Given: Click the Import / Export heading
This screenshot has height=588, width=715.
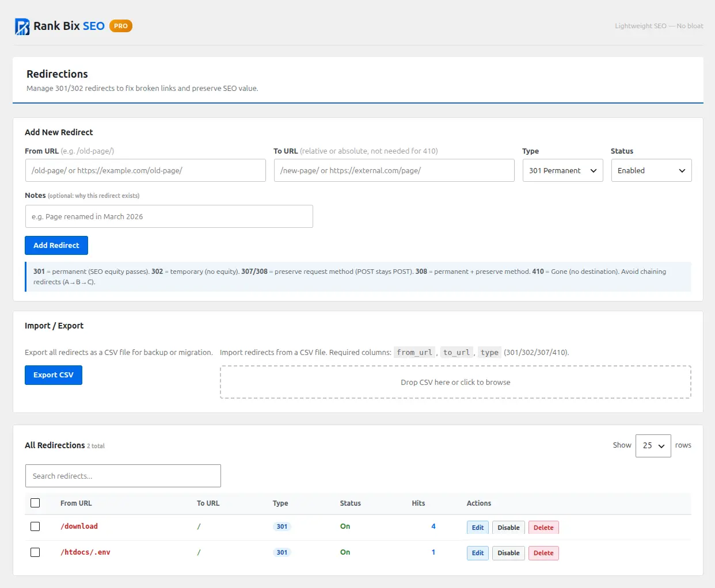Looking at the screenshot, I should 54,326.
